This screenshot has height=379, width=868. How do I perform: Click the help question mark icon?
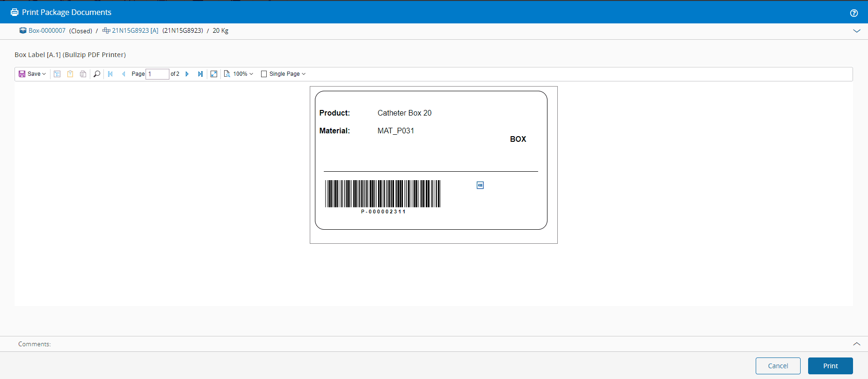854,13
